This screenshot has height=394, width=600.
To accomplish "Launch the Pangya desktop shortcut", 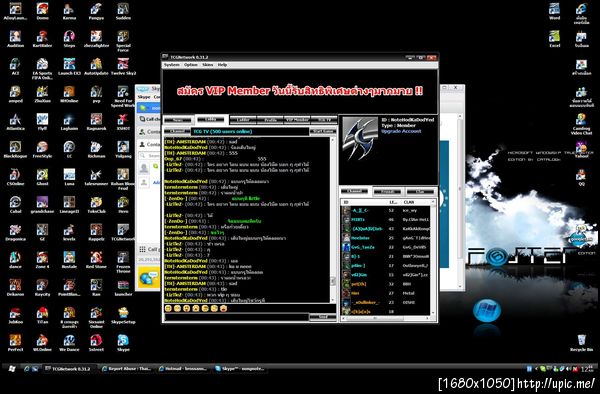I will (96, 11).
